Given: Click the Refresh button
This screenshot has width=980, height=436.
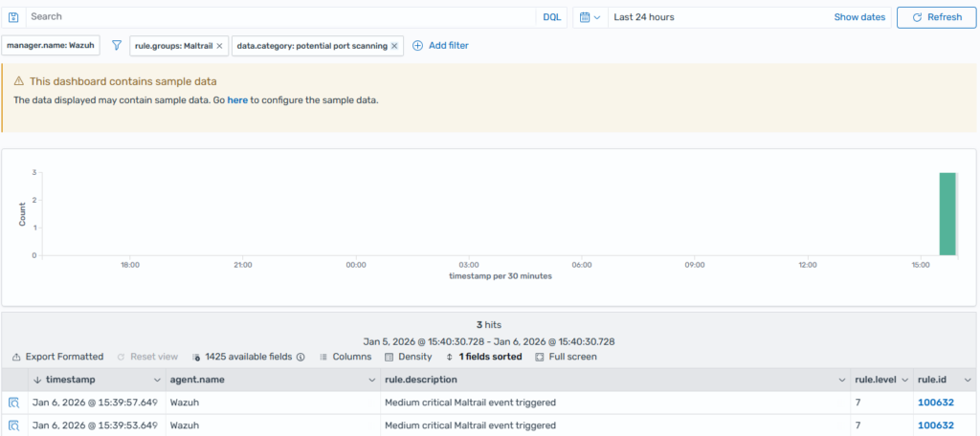Looking at the screenshot, I should [936, 17].
